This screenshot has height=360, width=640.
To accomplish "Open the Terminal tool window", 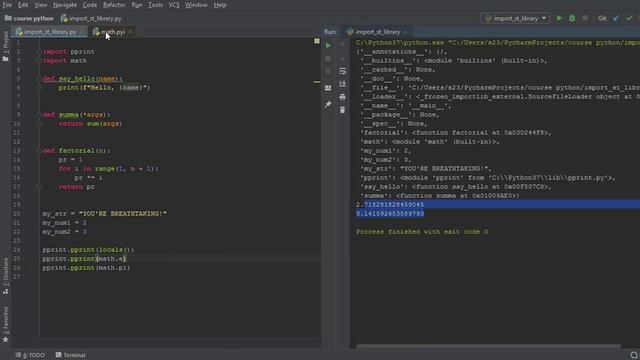I will point(71,355).
